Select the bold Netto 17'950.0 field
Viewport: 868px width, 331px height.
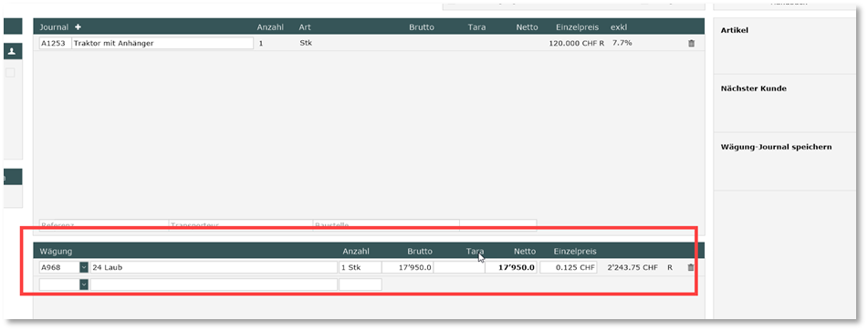coord(511,267)
